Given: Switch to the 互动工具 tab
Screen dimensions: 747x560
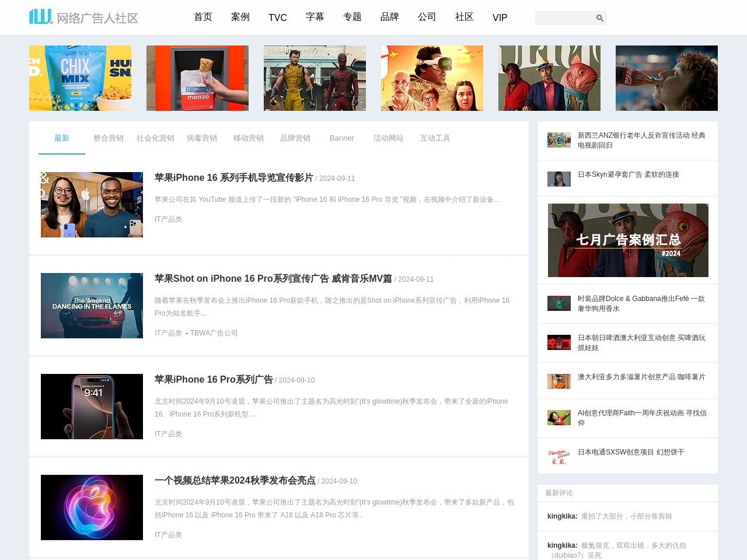Looking at the screenshot, I should click(435, 138).
